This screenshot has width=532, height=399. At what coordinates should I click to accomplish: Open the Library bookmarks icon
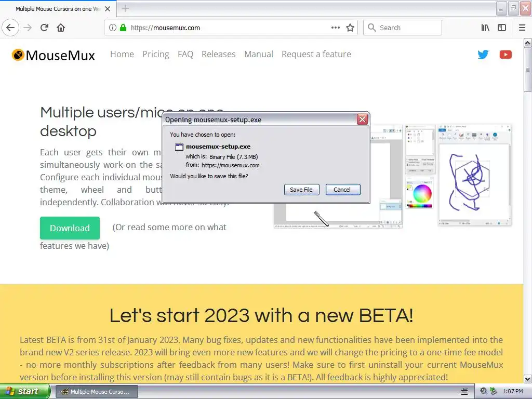485,28
